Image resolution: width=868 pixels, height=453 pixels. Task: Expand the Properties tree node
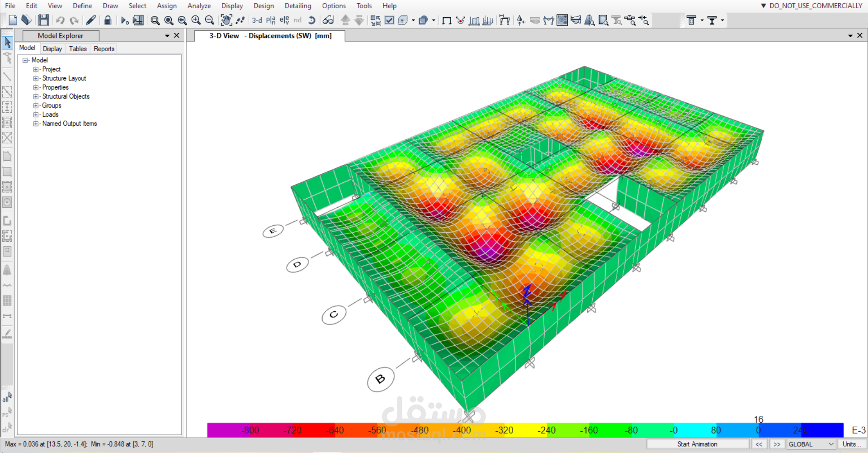(36, 87)
